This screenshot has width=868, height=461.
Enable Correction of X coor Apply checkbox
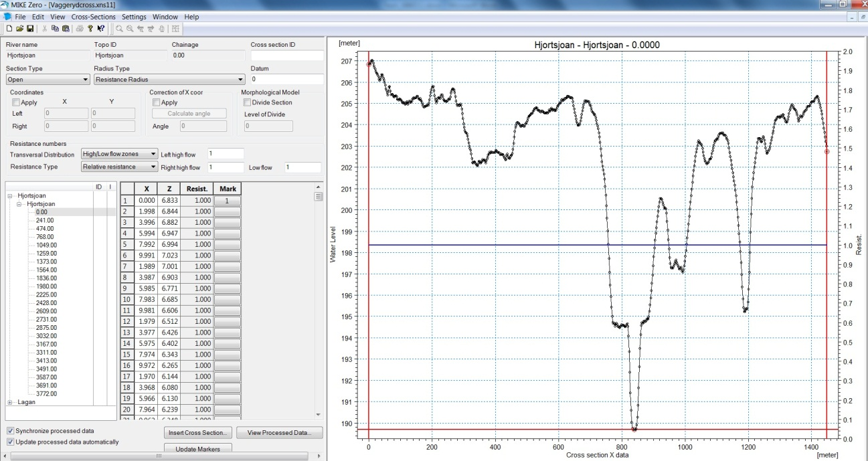157,103
